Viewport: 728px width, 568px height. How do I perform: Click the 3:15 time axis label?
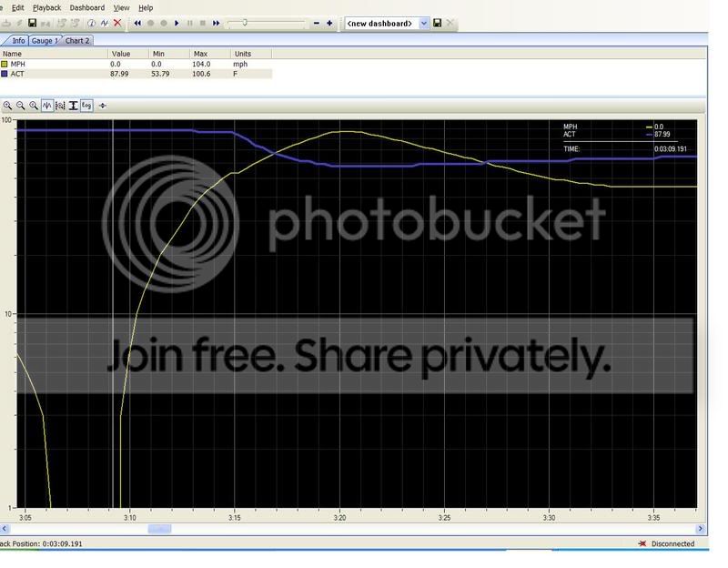(235, 517)
